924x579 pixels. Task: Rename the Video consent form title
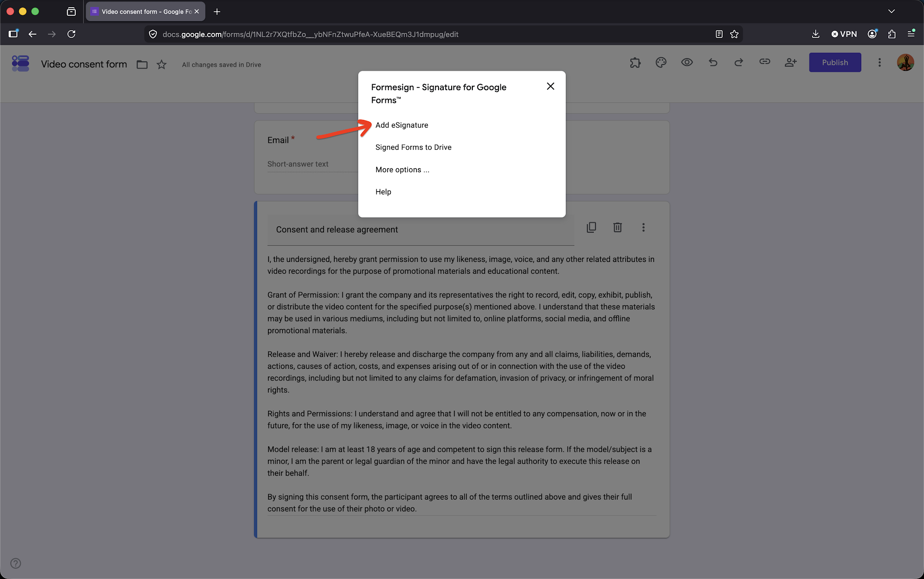coord(84,64)
